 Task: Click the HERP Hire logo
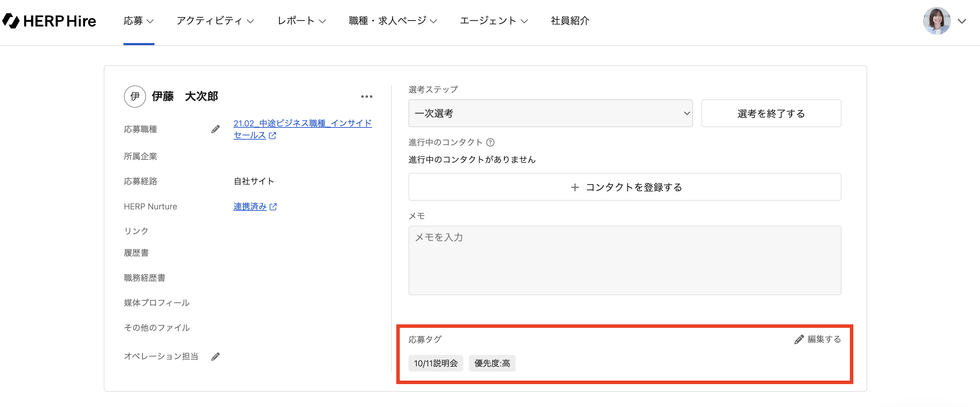[x=50, y=21]
